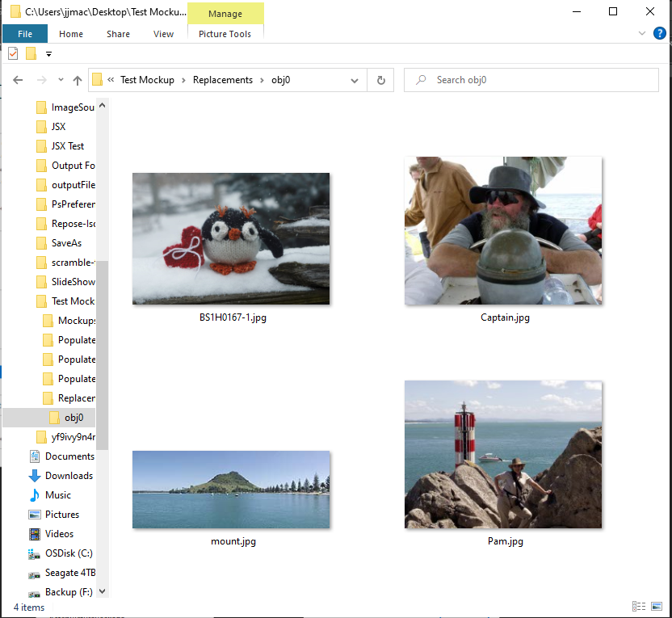Open the address bar history dropdown

(x=354, y=80)
